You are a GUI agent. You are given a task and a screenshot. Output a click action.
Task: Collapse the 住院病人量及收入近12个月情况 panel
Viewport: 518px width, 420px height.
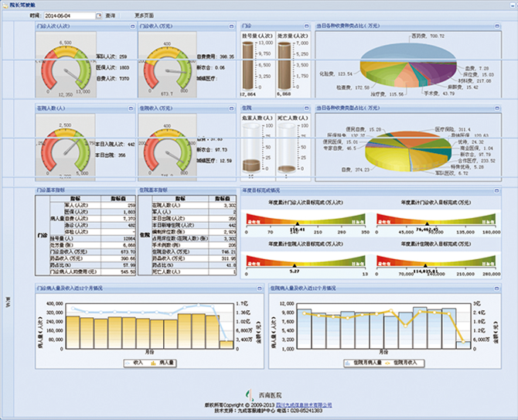tap(496, 287)
